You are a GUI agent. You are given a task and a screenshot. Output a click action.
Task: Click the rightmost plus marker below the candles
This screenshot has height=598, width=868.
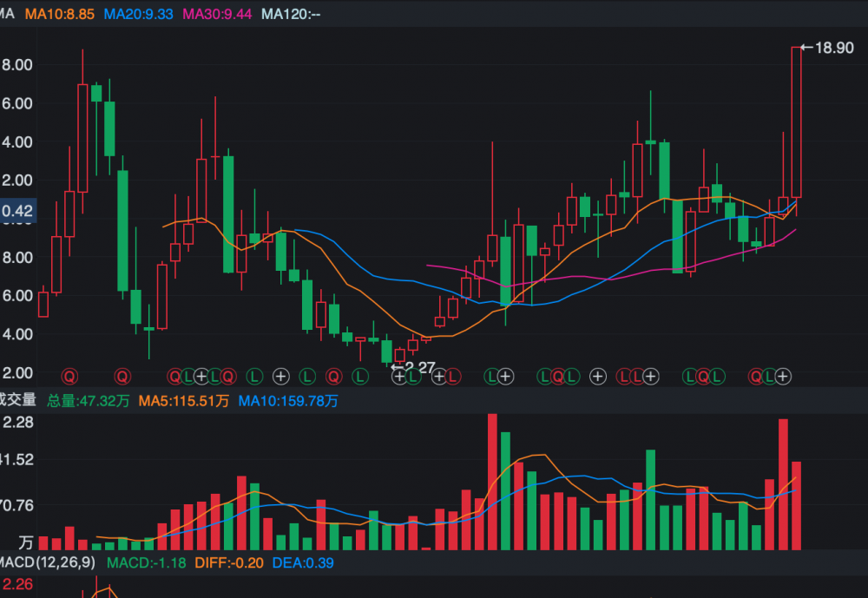783,376
